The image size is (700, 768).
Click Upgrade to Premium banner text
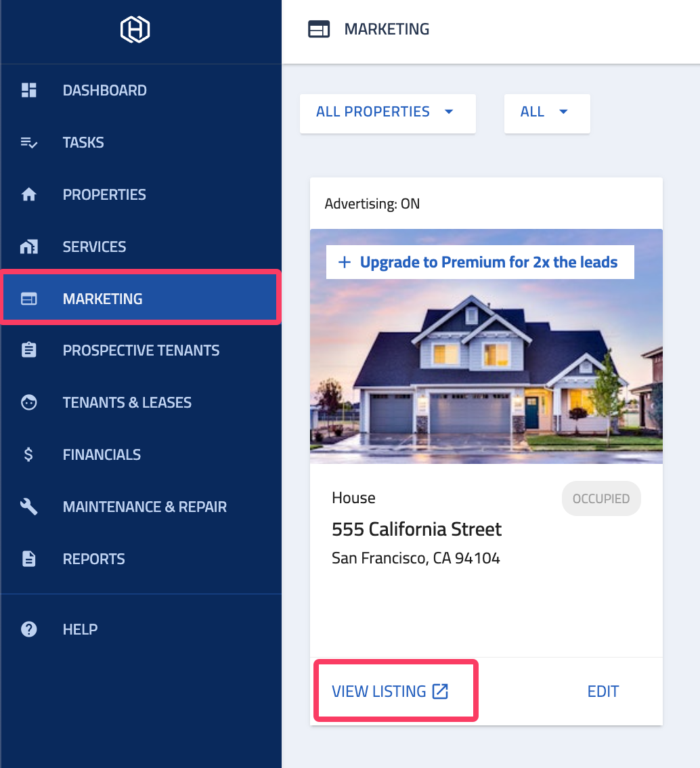coord(489,262)
